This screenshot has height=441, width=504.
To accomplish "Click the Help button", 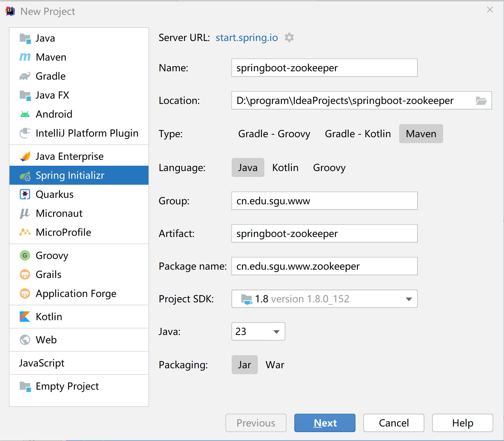I will click(x=463, y=423).
